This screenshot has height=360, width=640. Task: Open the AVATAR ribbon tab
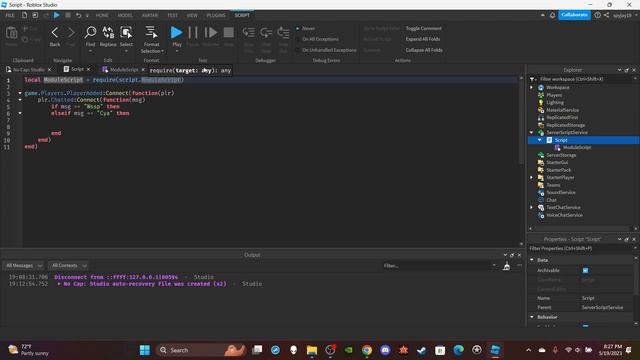click(x=150, y=16)
